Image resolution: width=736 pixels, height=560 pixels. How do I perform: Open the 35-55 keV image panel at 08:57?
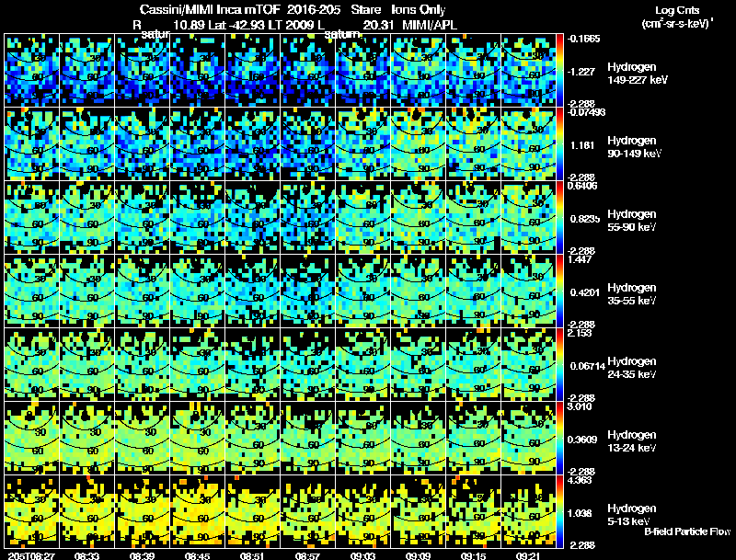[307, 291]
